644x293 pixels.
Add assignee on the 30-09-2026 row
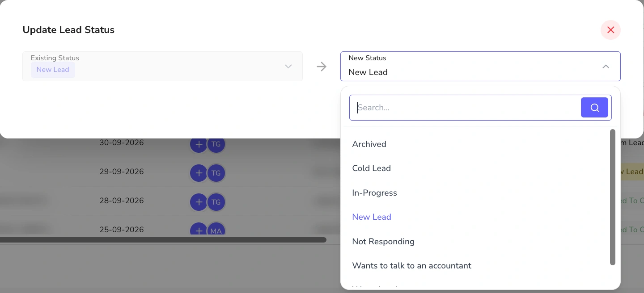pyautogui.click(x=199, y=144)
